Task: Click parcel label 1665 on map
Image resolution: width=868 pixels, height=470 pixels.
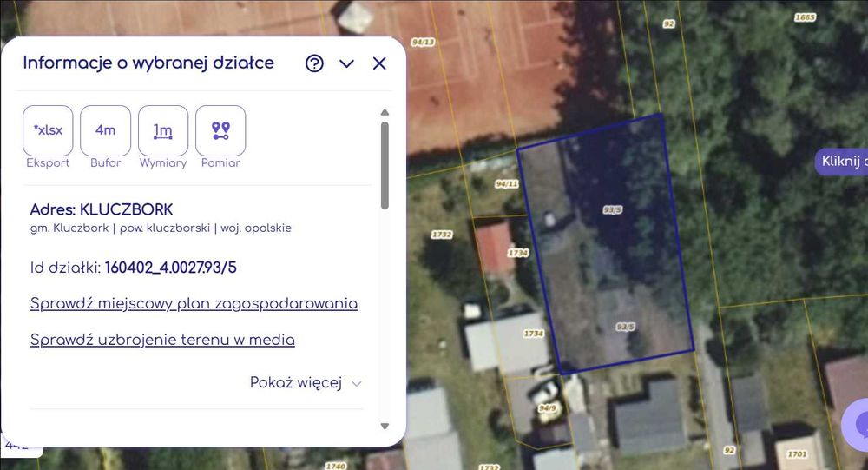Action: (805, 17)
